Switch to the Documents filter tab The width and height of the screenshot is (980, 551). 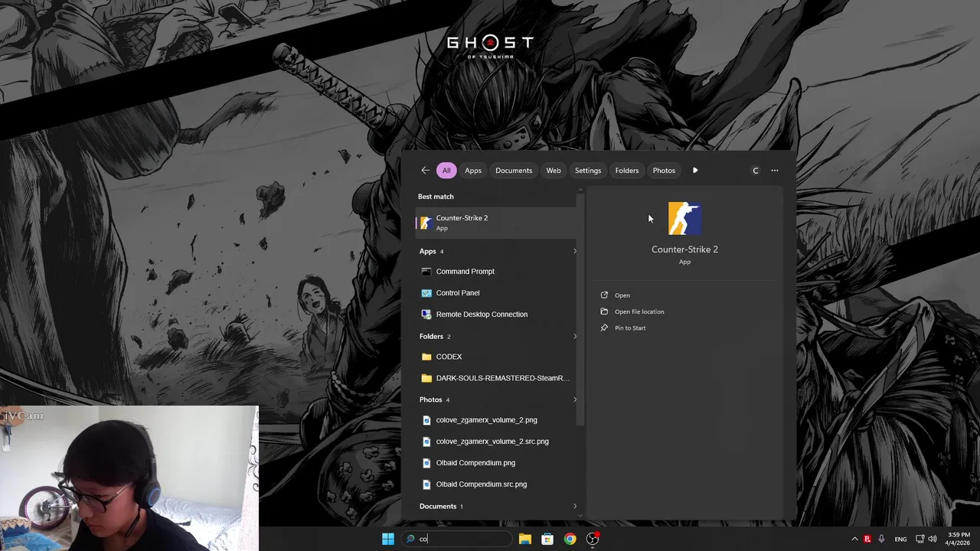tap(514, 171)
